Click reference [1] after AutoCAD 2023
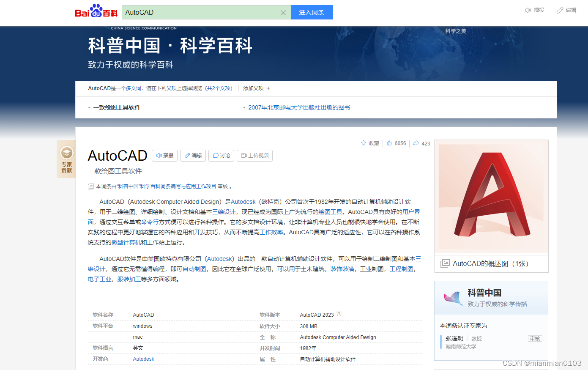The height and width of the screenshot is (370, 588). [x=339, y=314]
